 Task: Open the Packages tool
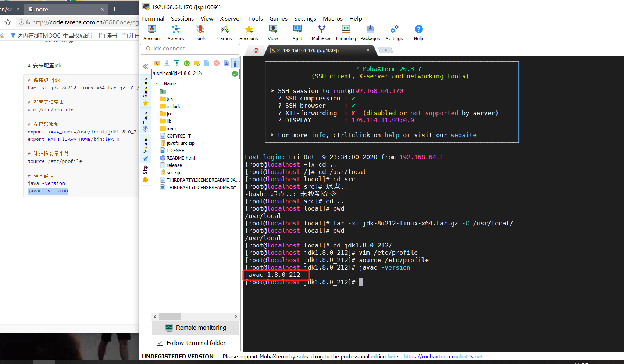pos(370,33)
